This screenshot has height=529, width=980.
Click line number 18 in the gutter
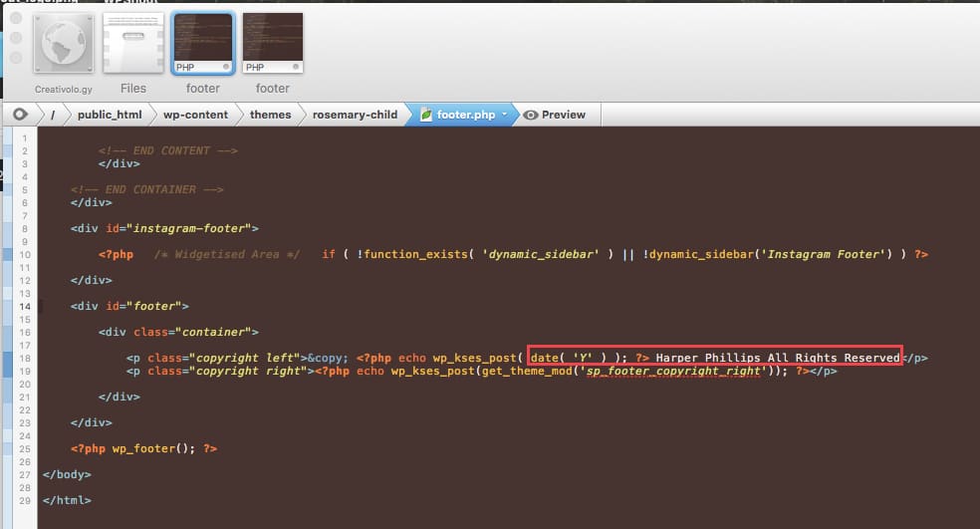click(23, 358)
